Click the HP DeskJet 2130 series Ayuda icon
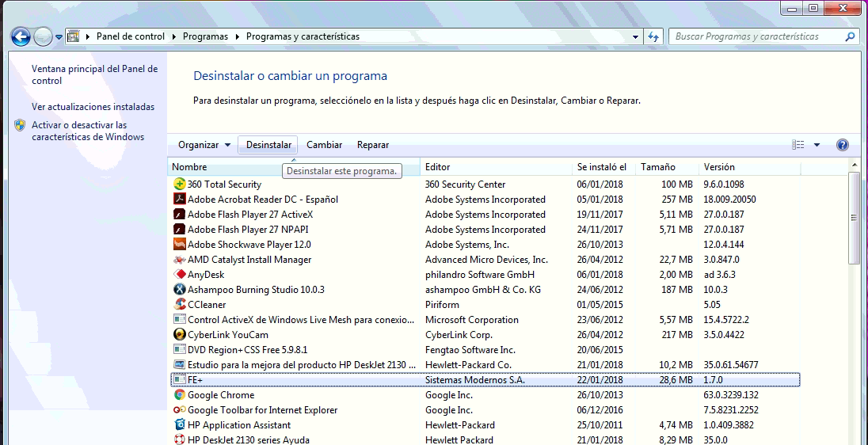The width and height of the screenshot is (868, 445). pyautogui.click(x=179, y=440)
